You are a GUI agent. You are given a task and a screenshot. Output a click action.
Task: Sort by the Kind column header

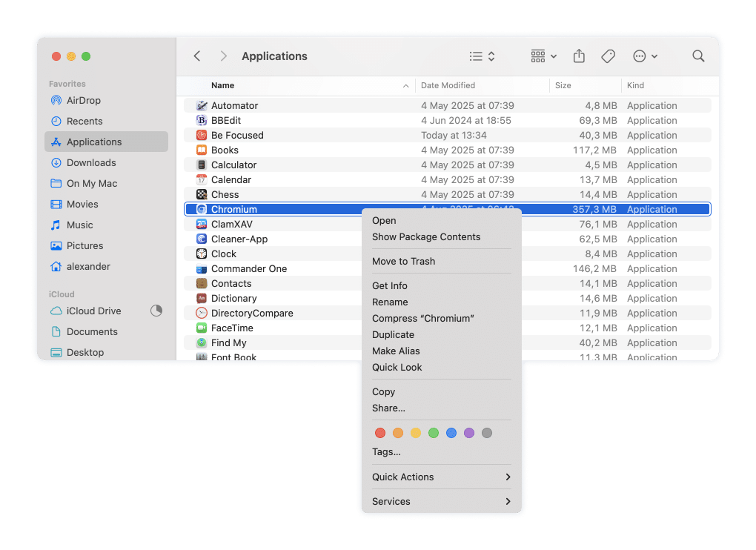669,85
